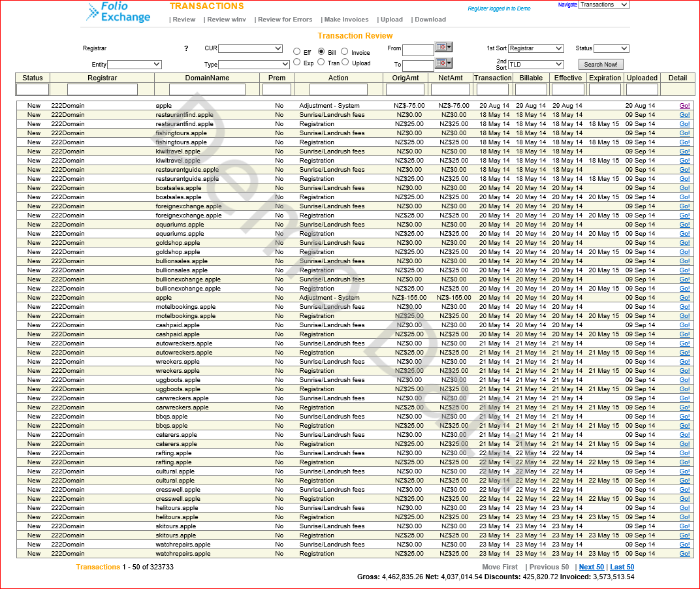The image size is (700, 589).
Task: Open the From date calendar picker
Action: pyautogui.click(x=444, y=47)
